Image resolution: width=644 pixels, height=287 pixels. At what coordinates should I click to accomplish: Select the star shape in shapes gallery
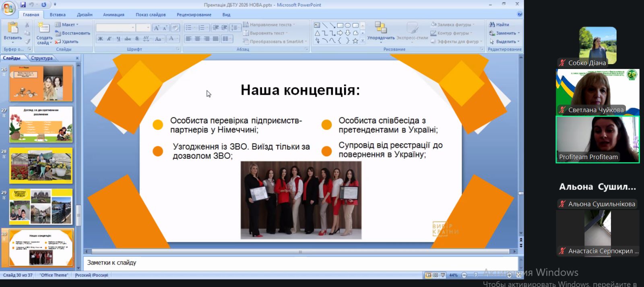point(355,41)
